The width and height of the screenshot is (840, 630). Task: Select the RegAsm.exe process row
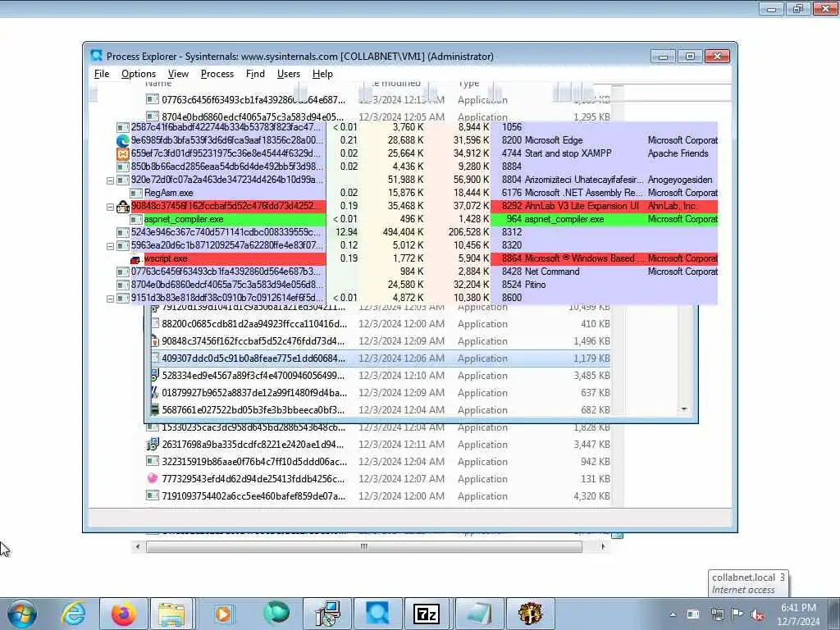click(423, 193)
